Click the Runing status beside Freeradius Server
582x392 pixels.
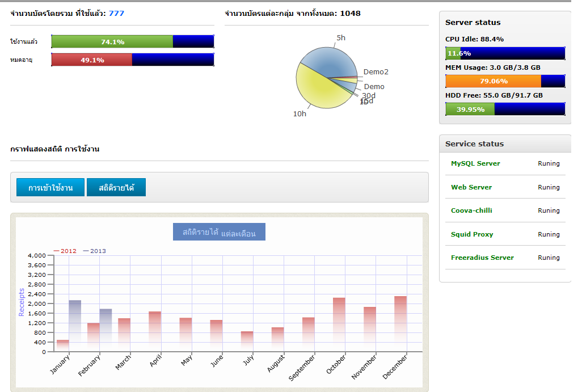pos(549,258)
